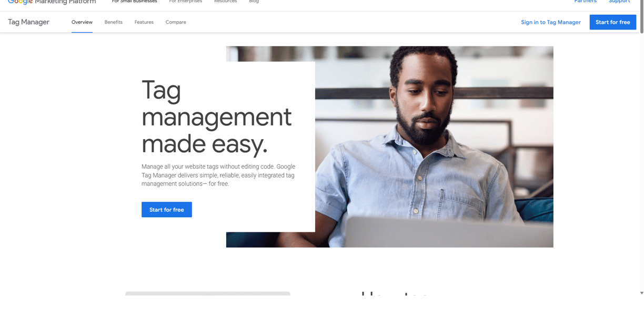The width and height of the screenshot is (644, 315).
Task: Click Start for free below the description
Action: click(167, 210)
